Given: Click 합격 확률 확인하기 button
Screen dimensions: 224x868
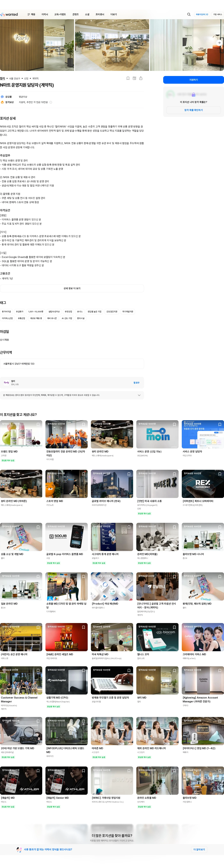Looking at the screenshot, I should click(x=193, y=110).
